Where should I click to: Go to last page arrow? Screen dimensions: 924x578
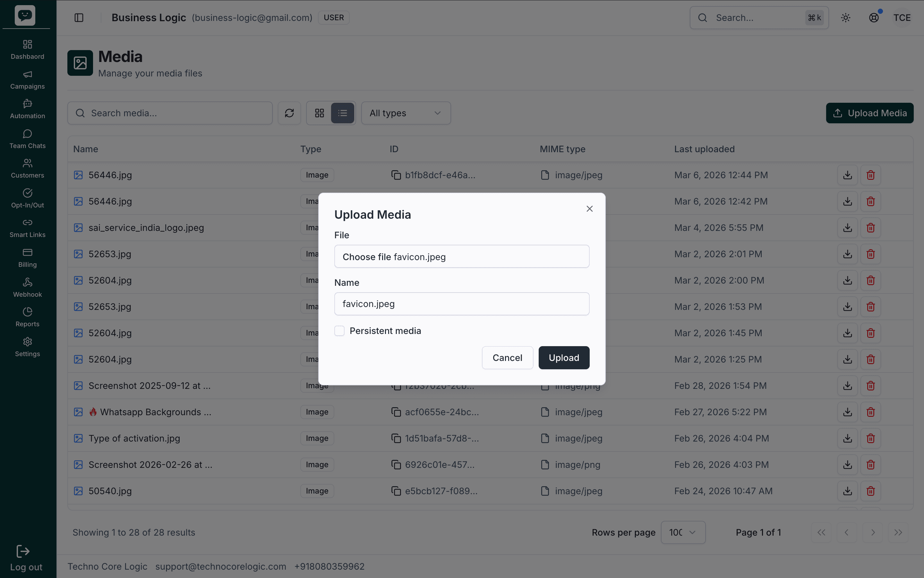pos(898,532)
